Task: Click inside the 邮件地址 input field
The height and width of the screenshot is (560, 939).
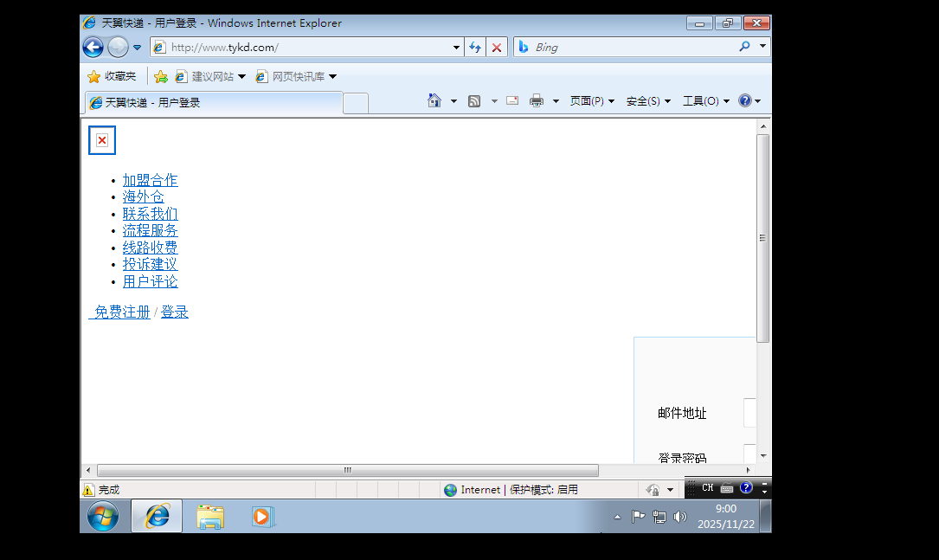Action: 749,413
